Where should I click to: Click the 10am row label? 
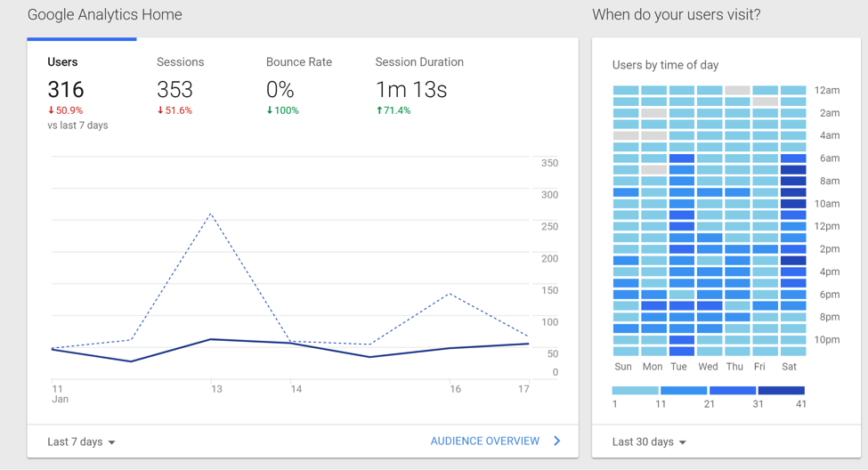(x=827, y=204)
